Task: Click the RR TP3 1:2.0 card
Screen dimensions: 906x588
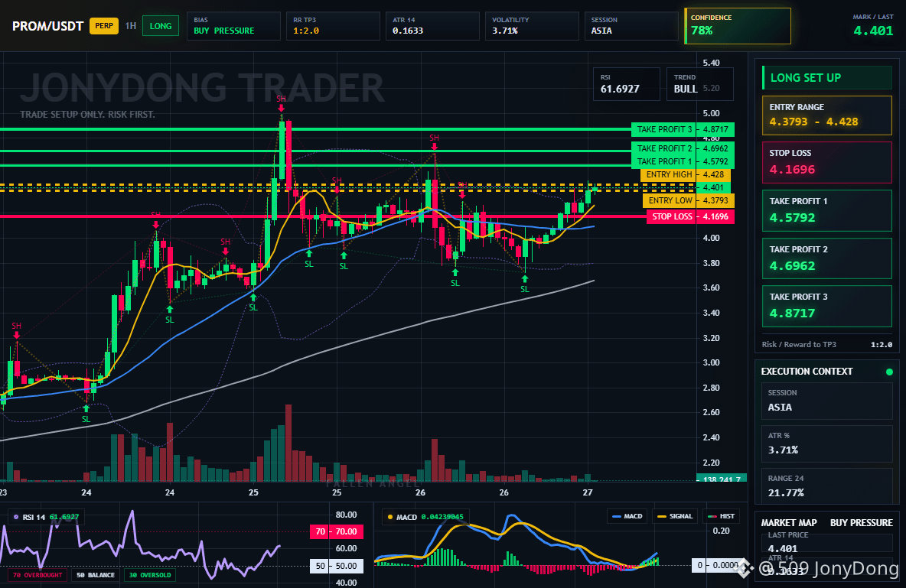Action: [333, 26]
